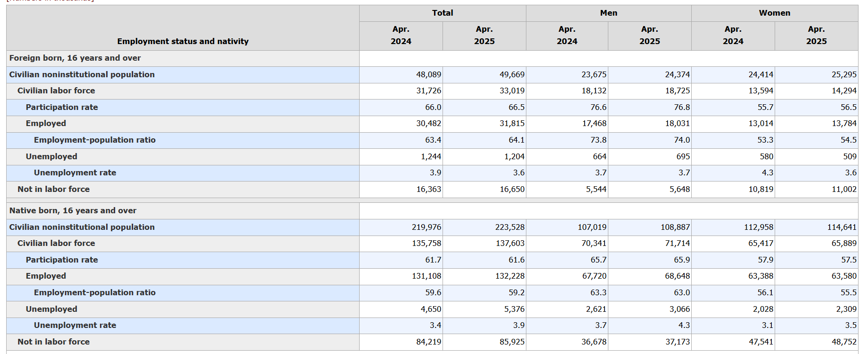Image resolution: width=868 pixels, height=354 pixels.
Task: Select the "Total" column group header
Action: (x=443, y=13)
